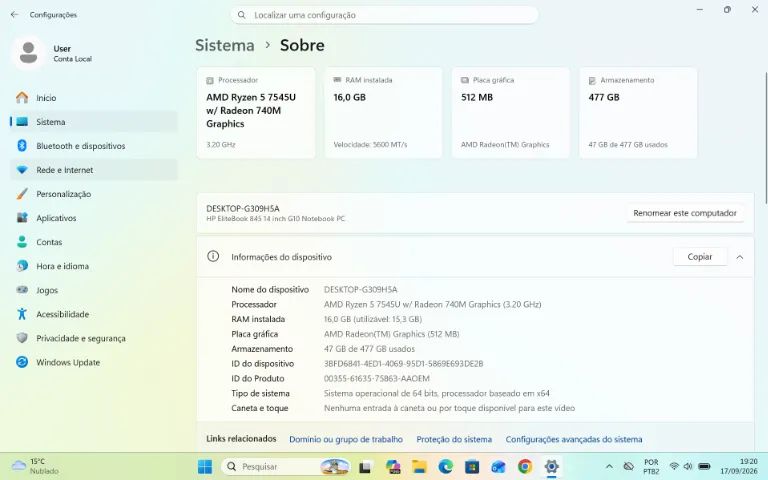This screenshot has width=768, height=480.
Task: Click the POR PTB2 language indicator
Action: (651, 466)
